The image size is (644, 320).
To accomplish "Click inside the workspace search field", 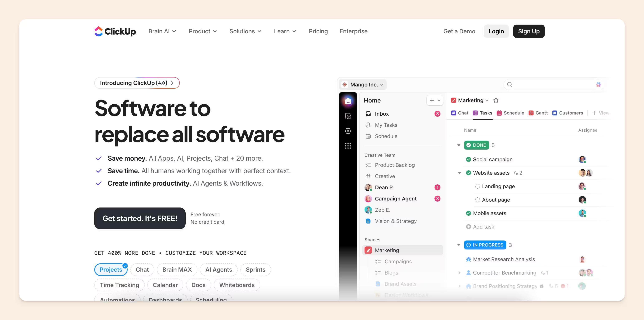I will coord(554,85).
